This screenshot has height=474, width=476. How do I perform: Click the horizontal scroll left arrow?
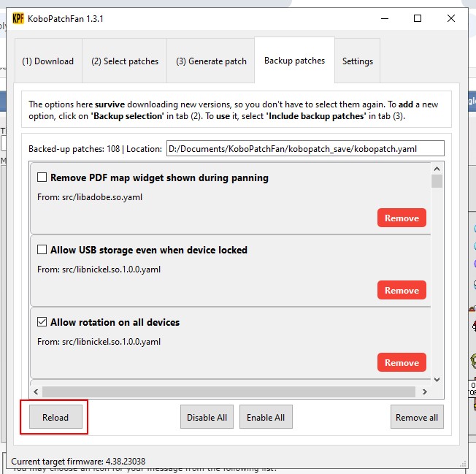36,391
